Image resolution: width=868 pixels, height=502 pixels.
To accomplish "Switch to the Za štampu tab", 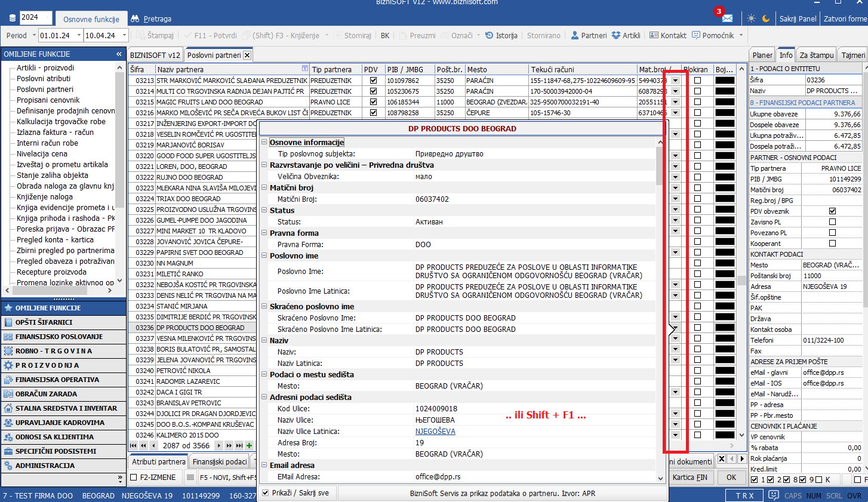I will pos(816,55).
